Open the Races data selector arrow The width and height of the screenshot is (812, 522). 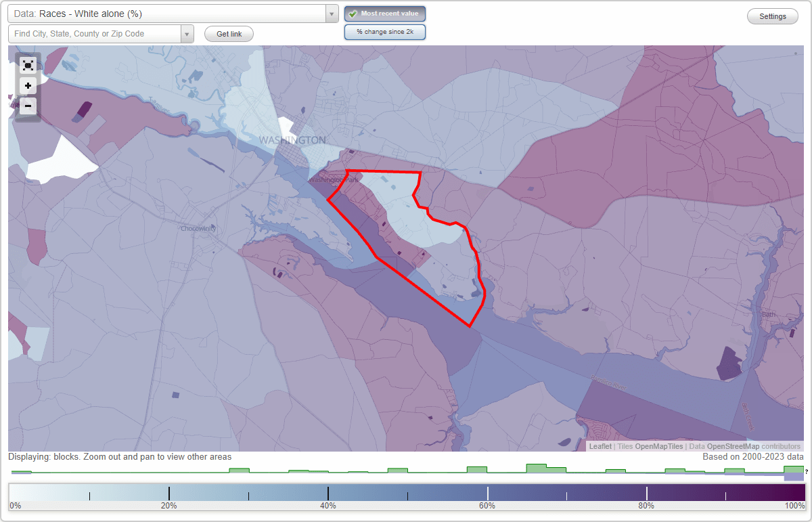coord(330,13)
